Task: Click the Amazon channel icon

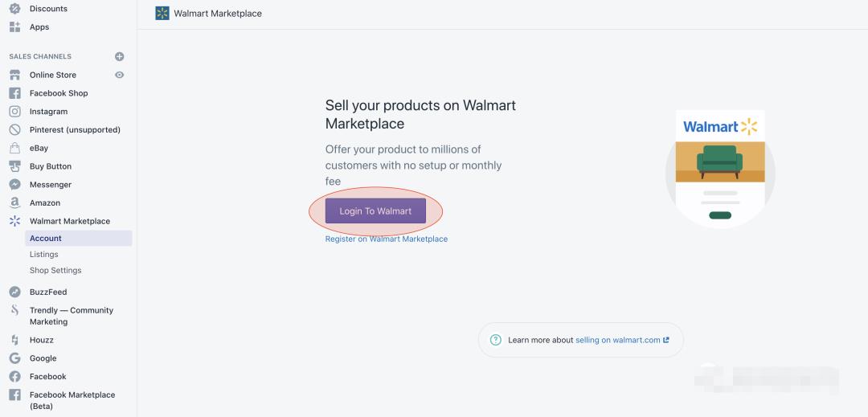Action: [14, 203]
